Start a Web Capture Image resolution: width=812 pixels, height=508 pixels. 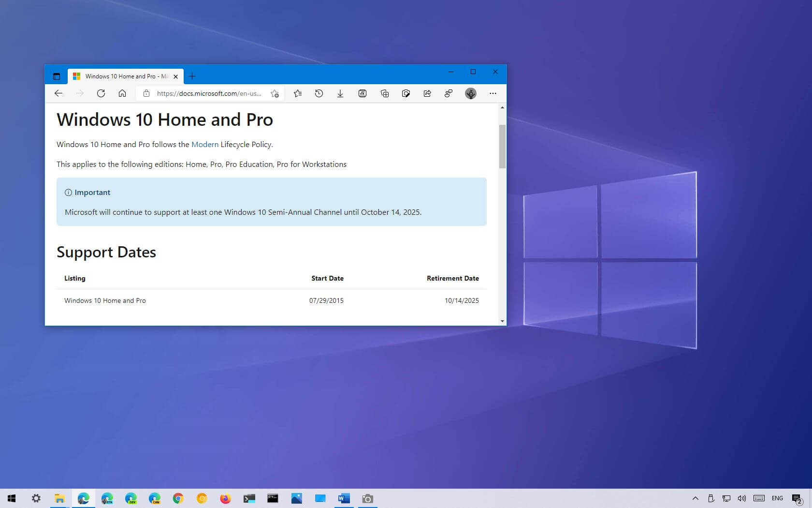point(406,93)
